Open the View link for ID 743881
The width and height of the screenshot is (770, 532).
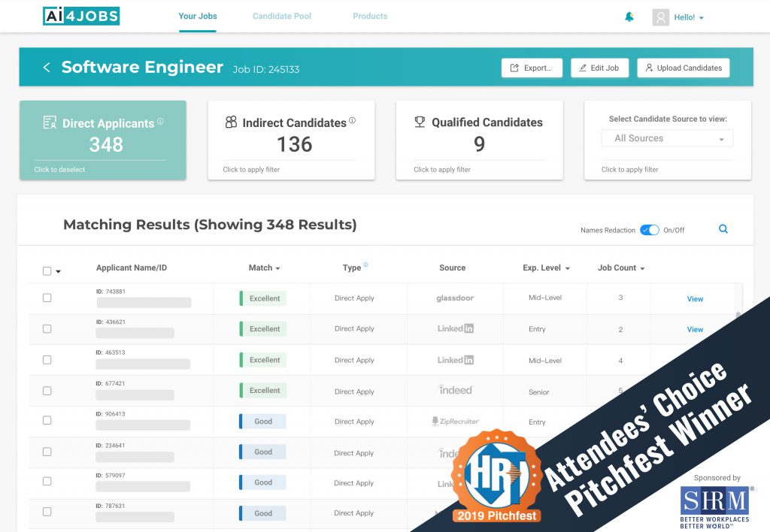[695, 299]
